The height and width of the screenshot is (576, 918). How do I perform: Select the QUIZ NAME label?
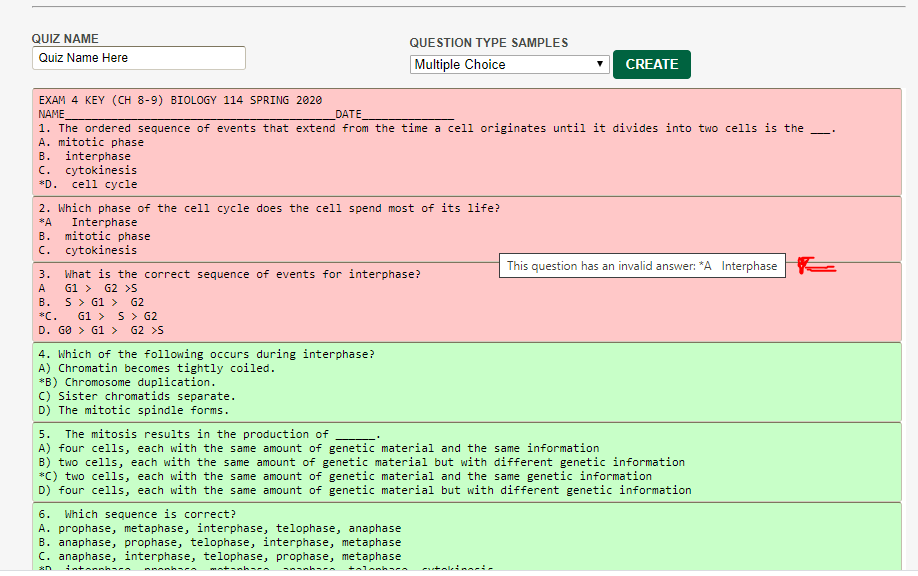click(62, 38)
